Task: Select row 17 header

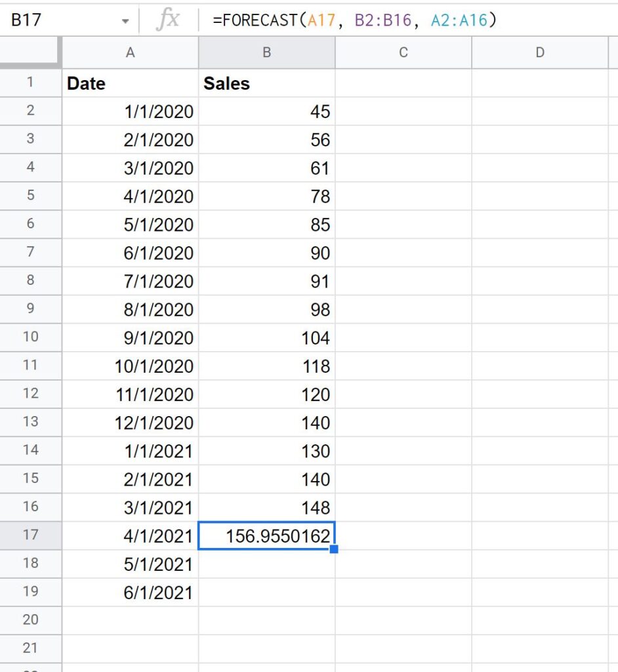Action: [x=30, y=535]
